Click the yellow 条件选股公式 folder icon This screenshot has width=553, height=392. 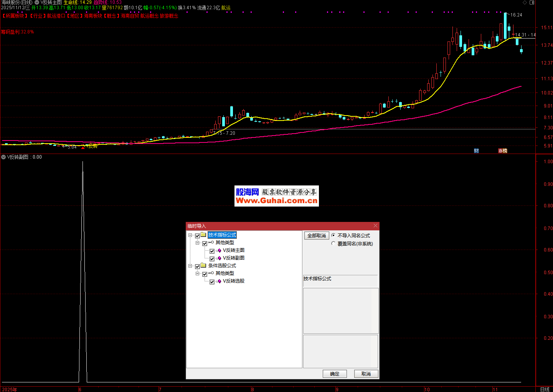click(203, 266)
